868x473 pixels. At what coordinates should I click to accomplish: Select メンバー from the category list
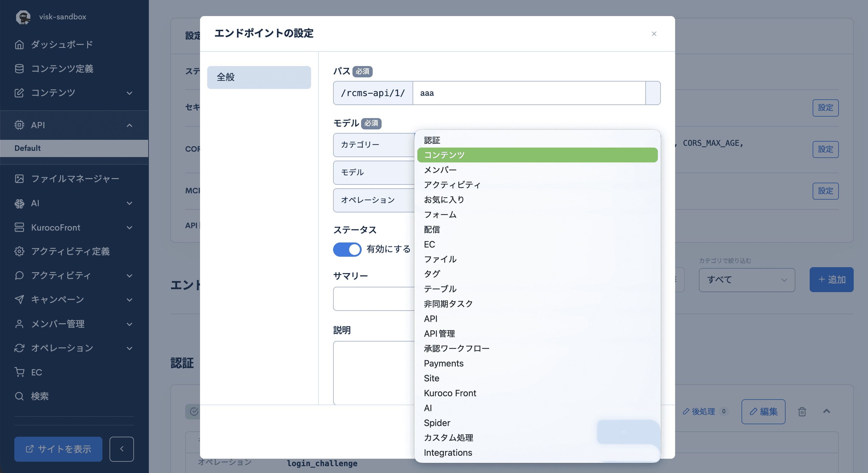click(x=440, y=170)
